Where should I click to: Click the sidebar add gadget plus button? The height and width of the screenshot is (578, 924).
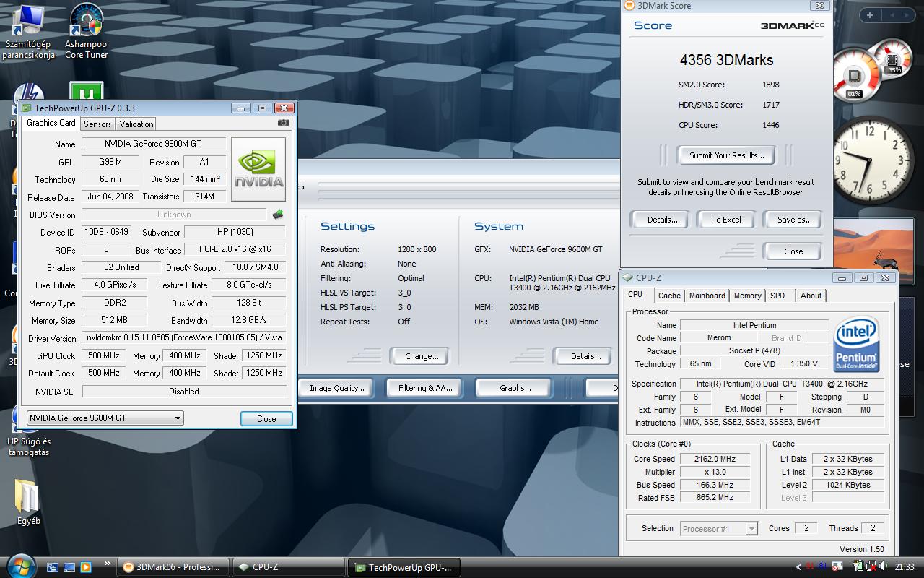pos(869,15)
